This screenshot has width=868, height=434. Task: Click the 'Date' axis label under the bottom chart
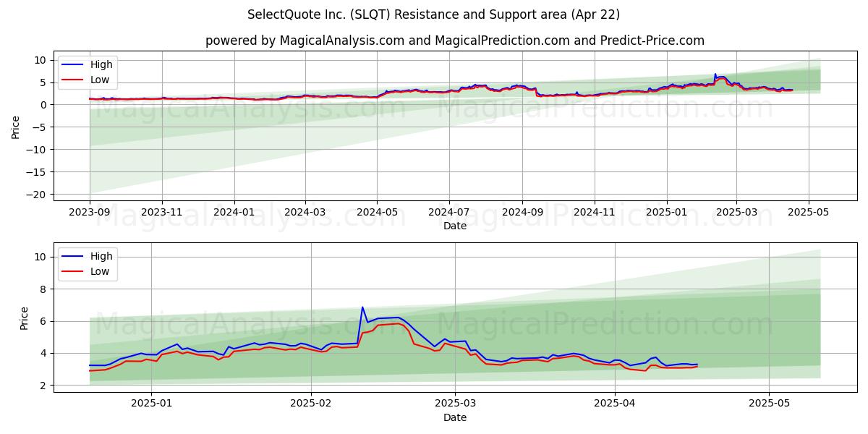455,417
